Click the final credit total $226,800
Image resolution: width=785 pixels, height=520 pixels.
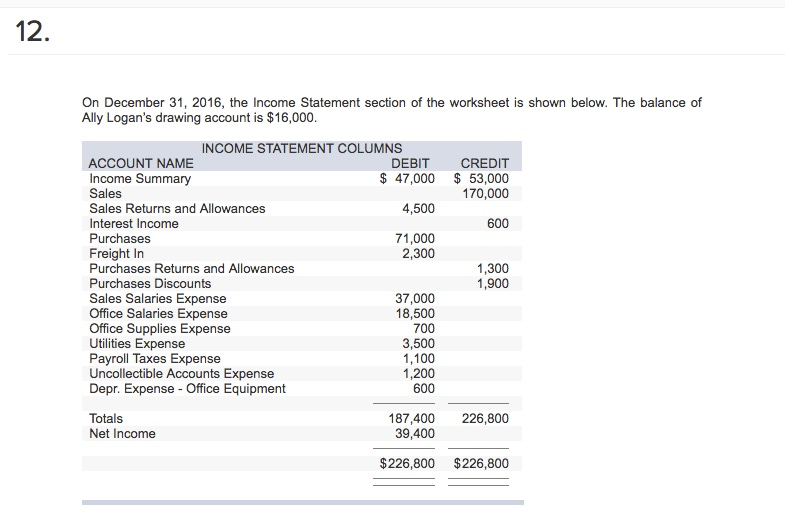coord(481,463)
